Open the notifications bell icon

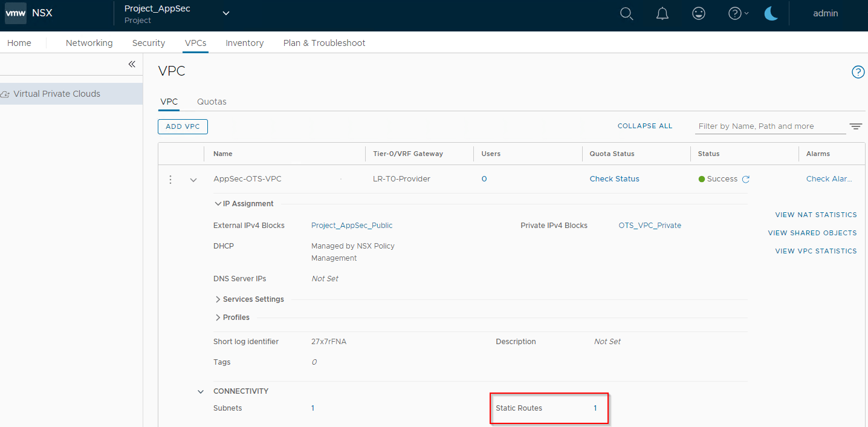pos(662,13)
